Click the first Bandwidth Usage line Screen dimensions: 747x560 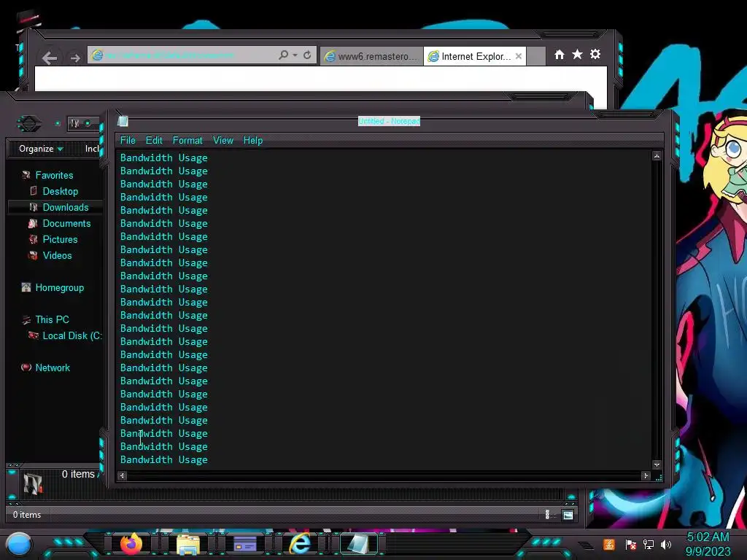pyautogui.click(x=164, y=157)
